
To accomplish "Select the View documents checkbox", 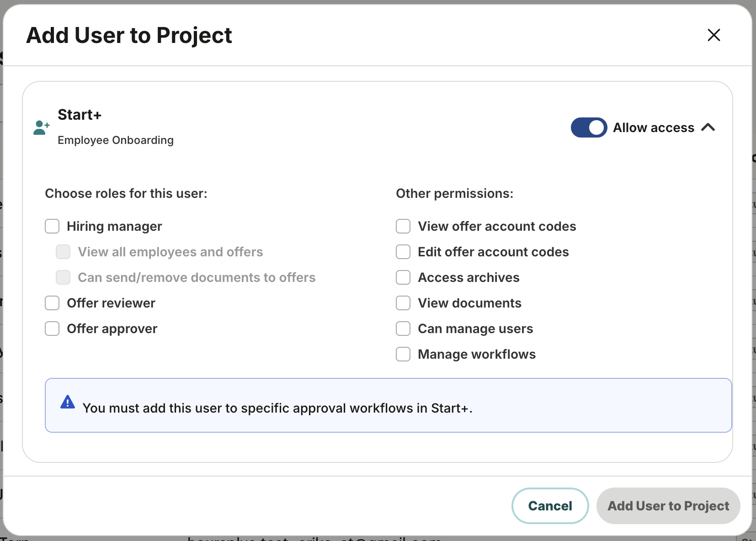I will tap(403, 303).
